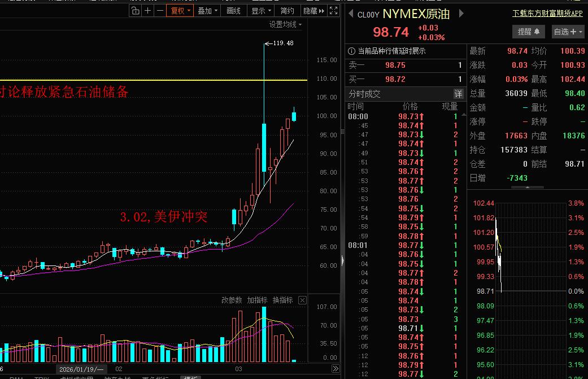
Task: Click the 时间 column header
Action: tap(355, 106)
